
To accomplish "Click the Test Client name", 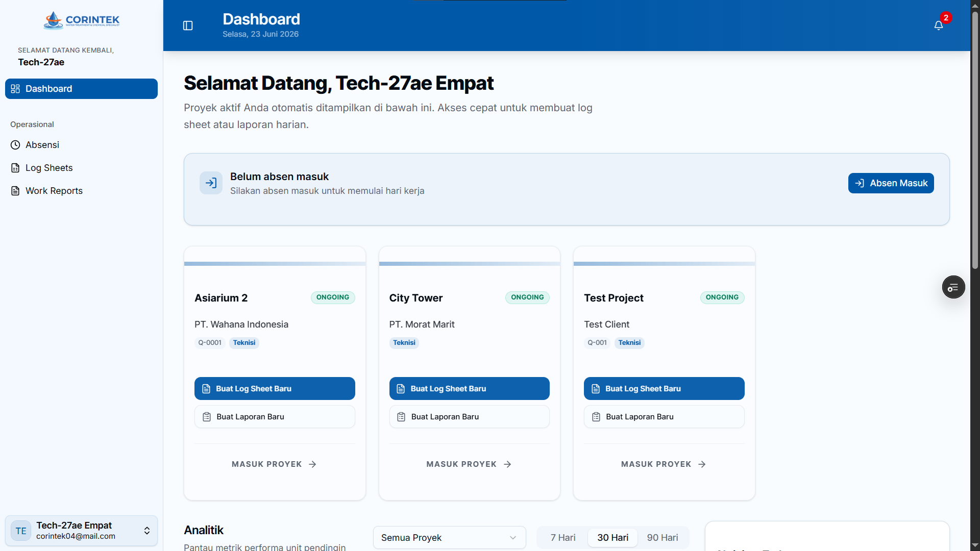I will click(x=606, y=324).
